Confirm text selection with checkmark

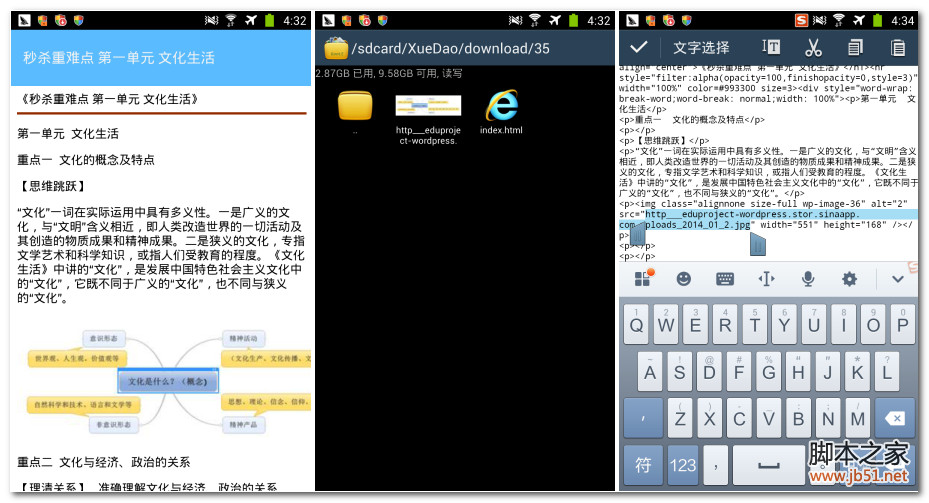click(x=639, y=47)
